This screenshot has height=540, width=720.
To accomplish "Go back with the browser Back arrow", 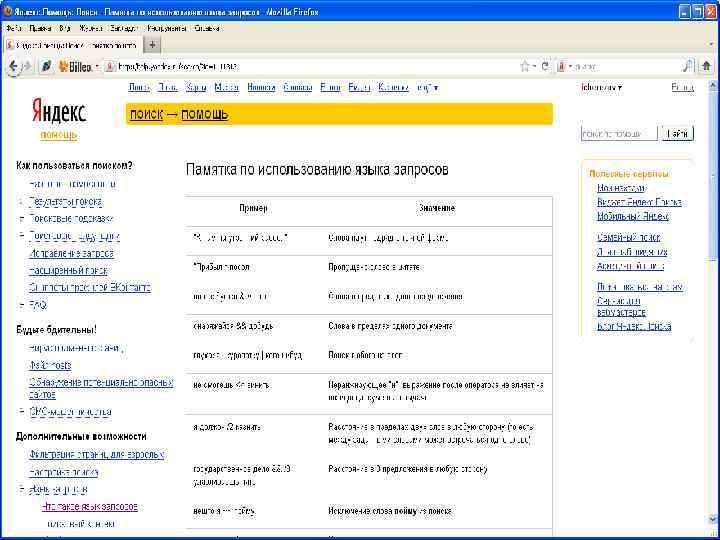I will (x=13, y=67).
